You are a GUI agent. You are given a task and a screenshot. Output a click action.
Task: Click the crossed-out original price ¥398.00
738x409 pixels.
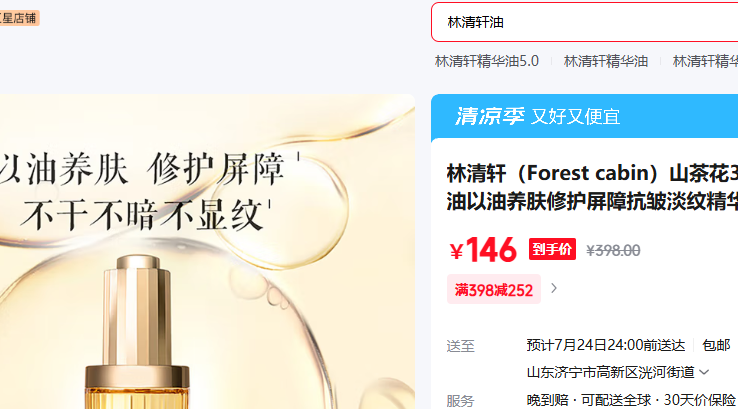pos(613,250)
